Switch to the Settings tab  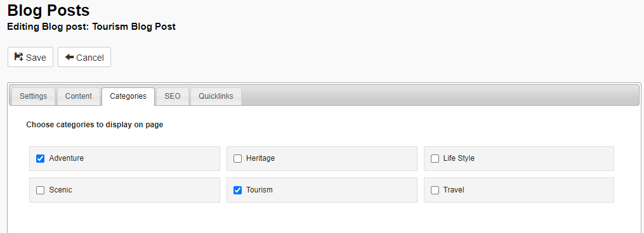[x=33, y=96]
